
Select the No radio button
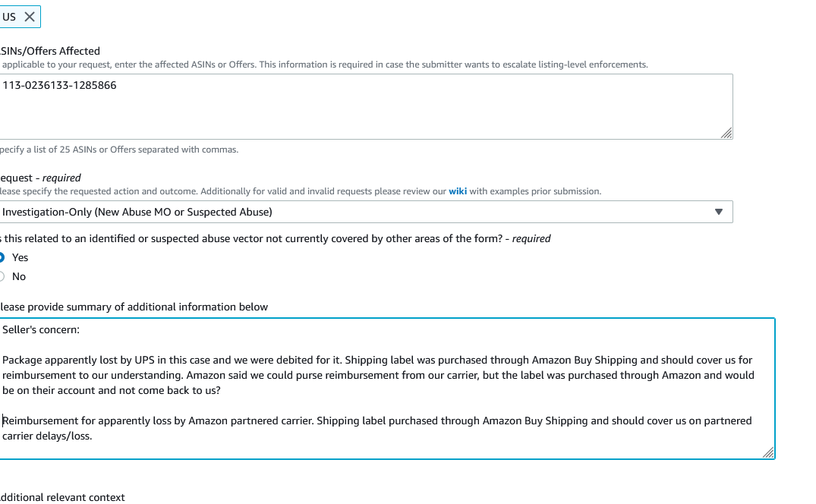(x=2, y=276)
